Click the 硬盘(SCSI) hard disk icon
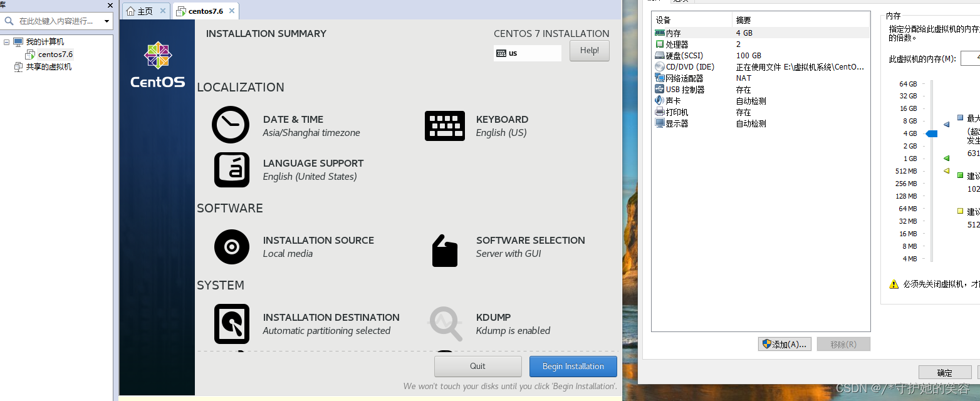This screenshot has width=980, height=401. click(659, 56)
